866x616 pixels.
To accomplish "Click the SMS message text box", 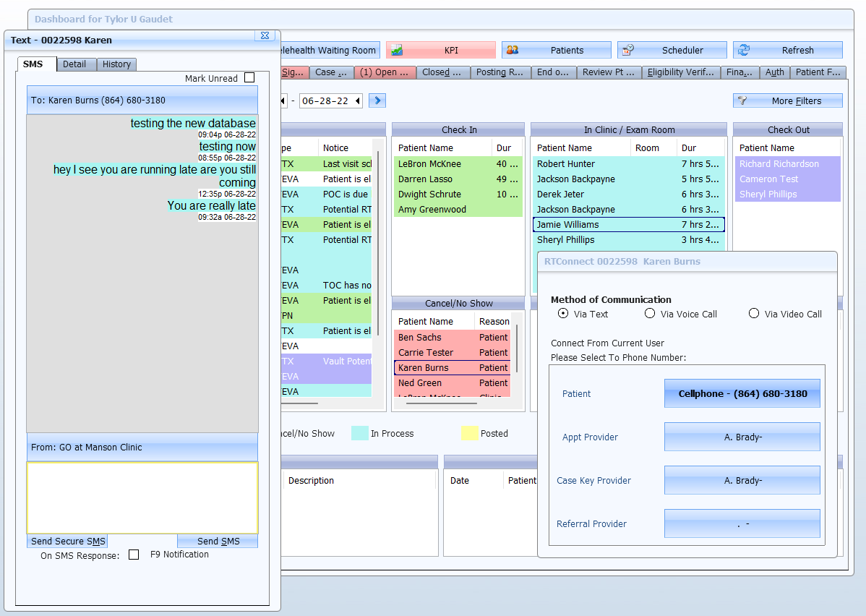I will pos(142,497).
